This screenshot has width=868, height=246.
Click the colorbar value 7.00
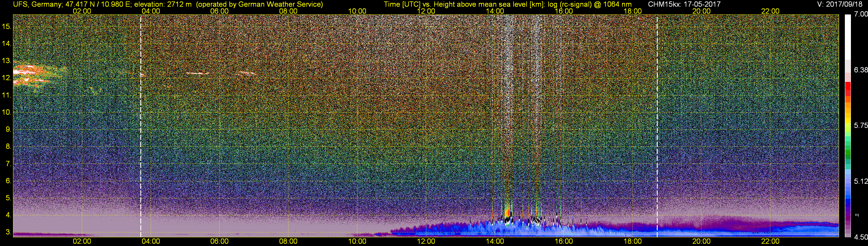pyautogui.click(x=861, y=14)
